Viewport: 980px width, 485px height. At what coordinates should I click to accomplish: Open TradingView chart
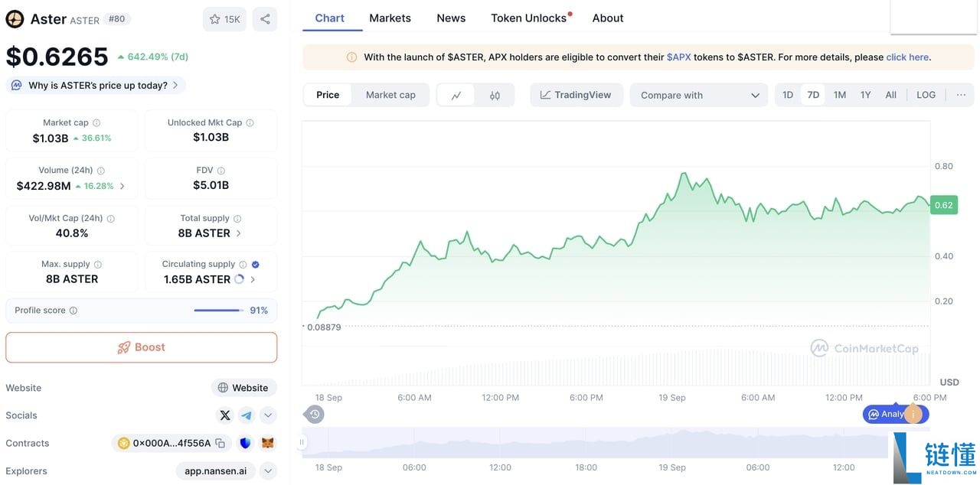577,95
